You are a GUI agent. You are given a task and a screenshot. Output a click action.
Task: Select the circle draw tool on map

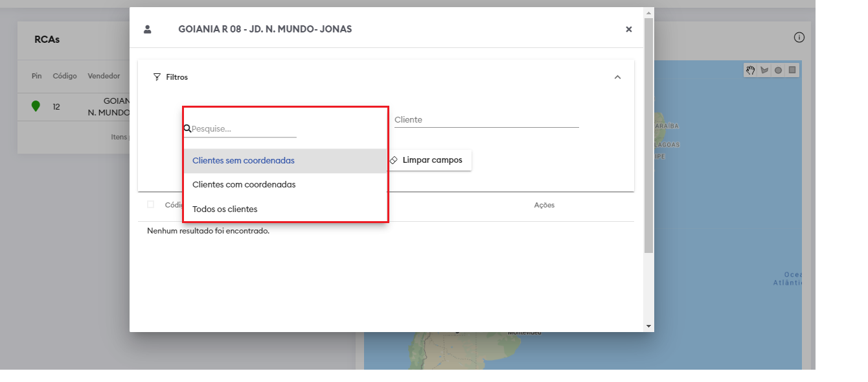click(x=778, y=70)
